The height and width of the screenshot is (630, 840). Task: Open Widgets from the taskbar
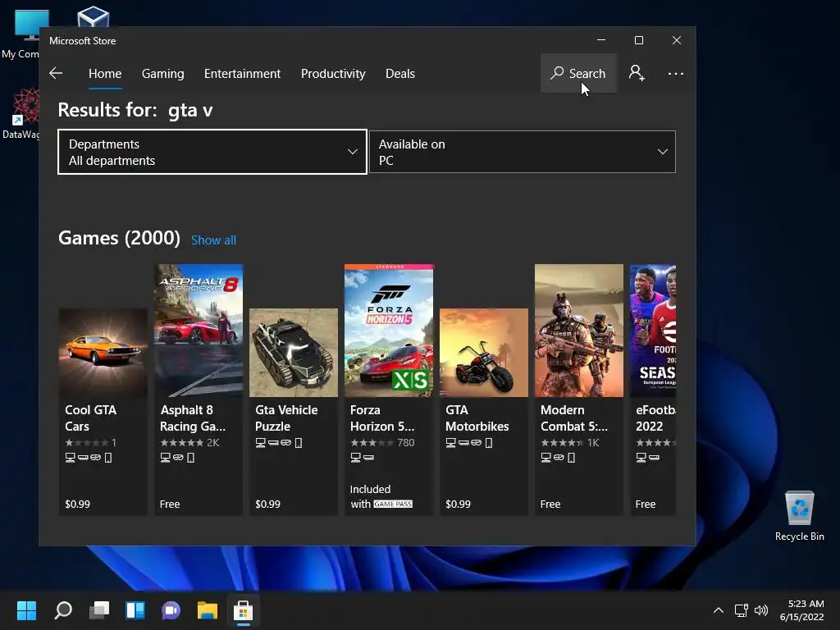(x=135, y=610)
